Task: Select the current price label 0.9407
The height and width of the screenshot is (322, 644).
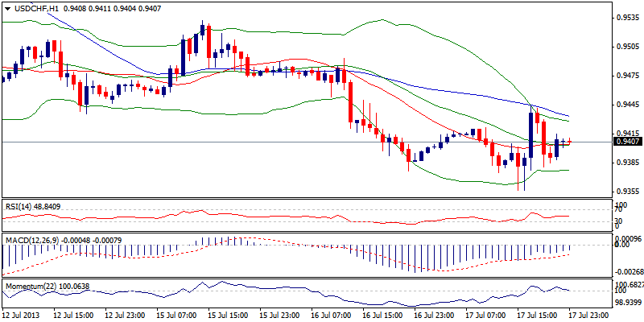Action: (626, 142)
